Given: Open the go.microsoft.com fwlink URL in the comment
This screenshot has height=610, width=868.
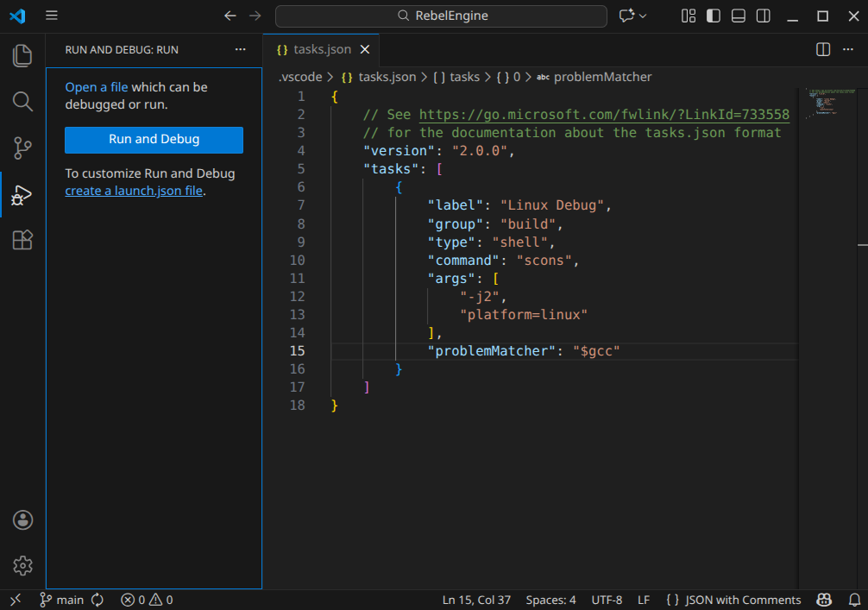Looking at the screenshot, I should coord(604,115).
